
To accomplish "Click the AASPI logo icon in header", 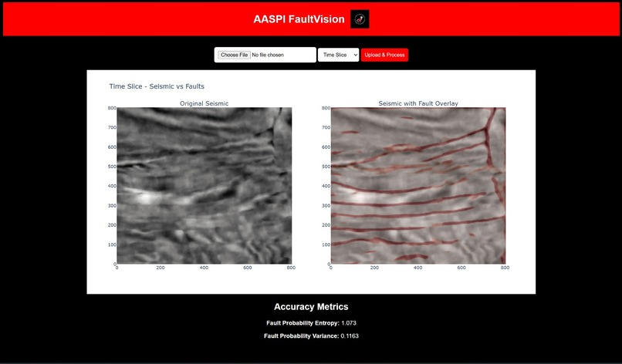I will [x=360, y=19].
